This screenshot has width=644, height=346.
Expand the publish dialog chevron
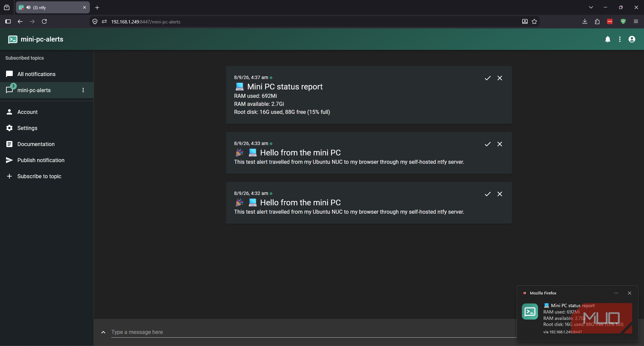click(x=103, y=332)
